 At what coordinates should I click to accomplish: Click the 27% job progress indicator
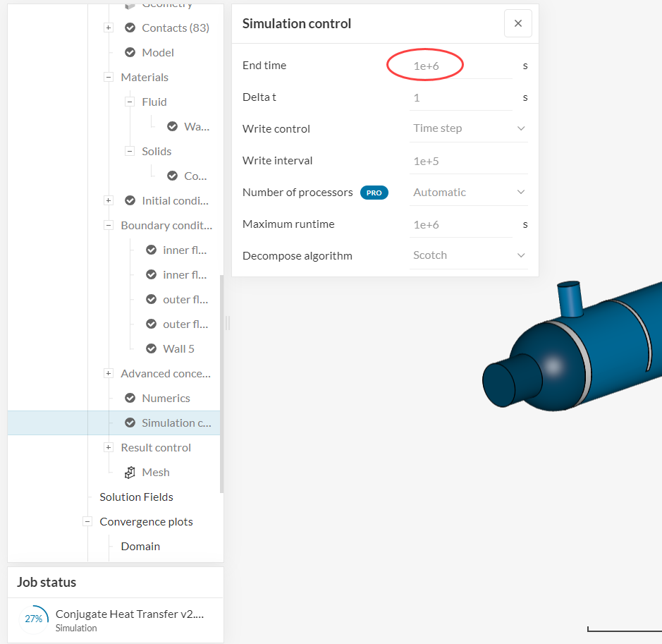tap(34, 619)
